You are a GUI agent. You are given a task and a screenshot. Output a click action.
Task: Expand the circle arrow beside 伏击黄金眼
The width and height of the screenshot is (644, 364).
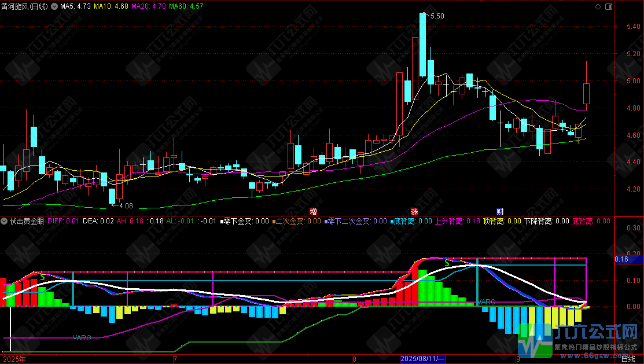(x=4, y=221)
